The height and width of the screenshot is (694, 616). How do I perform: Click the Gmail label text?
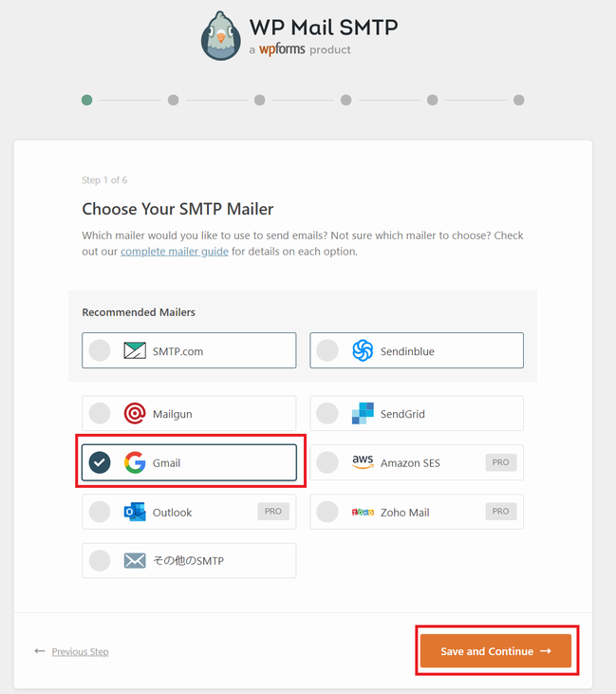[x=166, y=463]
